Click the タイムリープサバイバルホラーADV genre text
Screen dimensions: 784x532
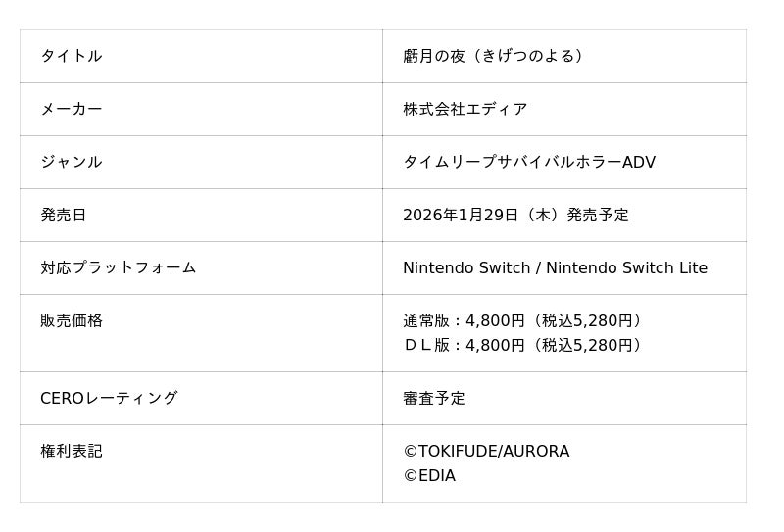click(x=528, y=162)
